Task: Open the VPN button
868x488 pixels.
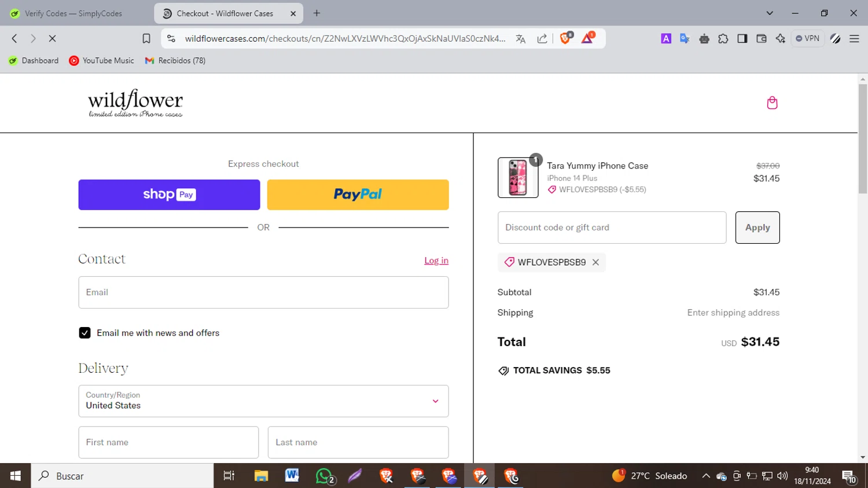Action: click(808, 38)
